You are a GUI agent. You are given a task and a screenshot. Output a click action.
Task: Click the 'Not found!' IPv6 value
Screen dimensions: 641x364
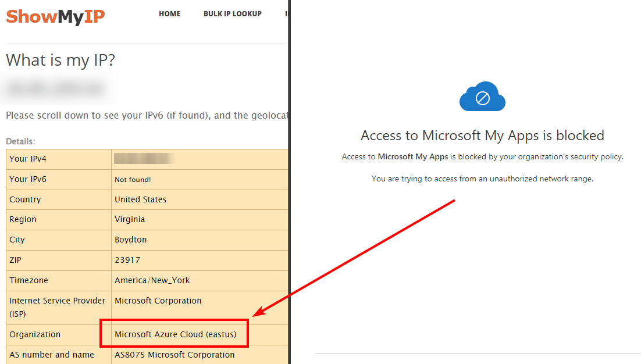point(133,179)
